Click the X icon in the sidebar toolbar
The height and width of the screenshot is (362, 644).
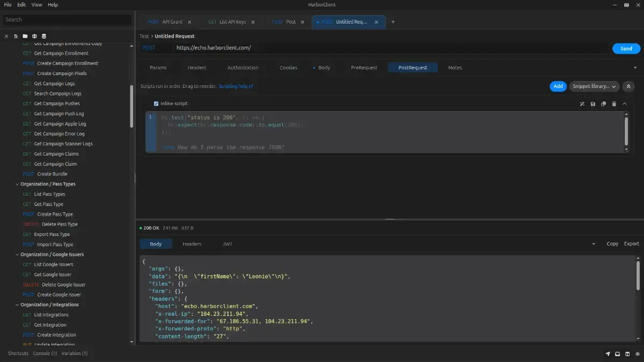coord(6,36)
